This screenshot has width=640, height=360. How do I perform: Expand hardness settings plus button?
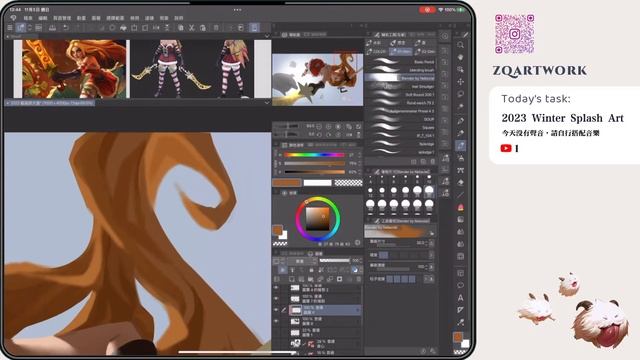[x=431, y=255]
